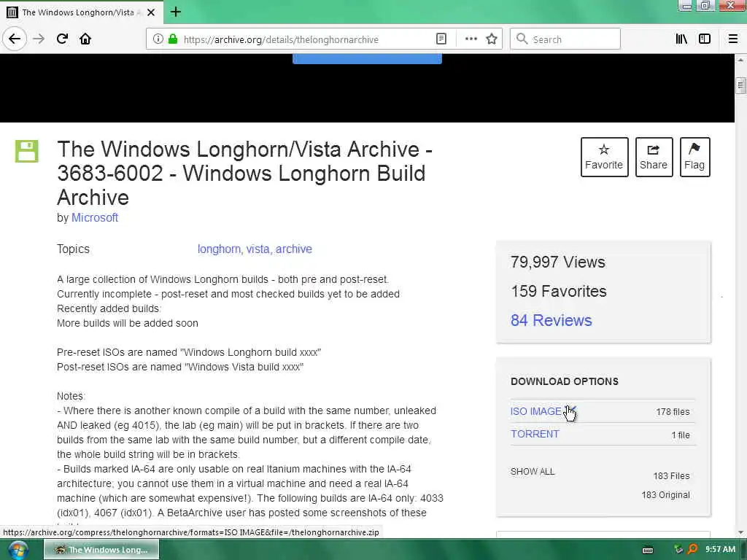Close the Windows Longhorn/Vista tab

pyautogui.click(x=150, y=12)
